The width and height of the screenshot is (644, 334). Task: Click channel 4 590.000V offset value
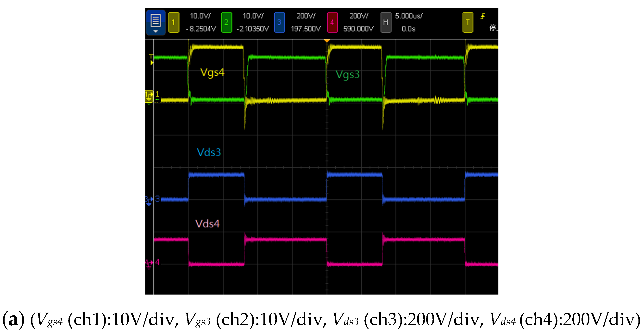358,29
